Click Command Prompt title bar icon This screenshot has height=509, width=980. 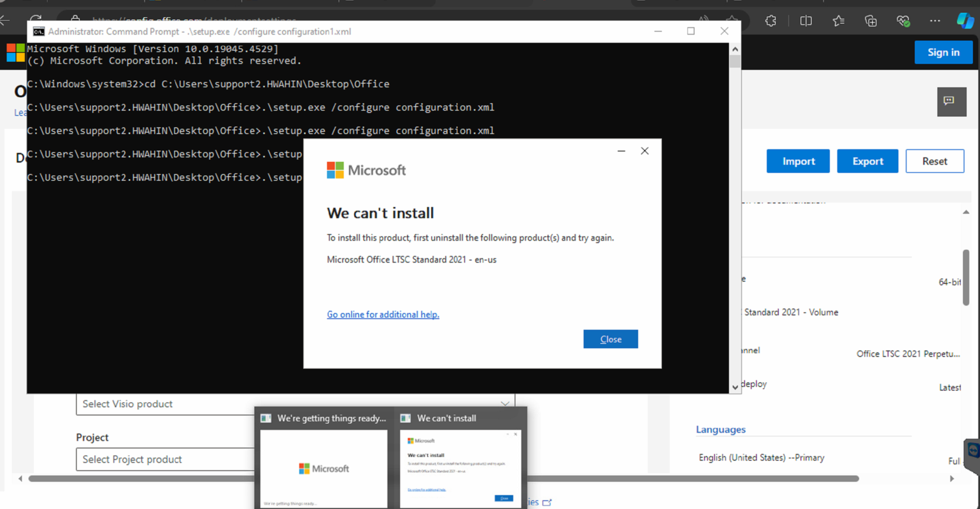coord(38,31)
